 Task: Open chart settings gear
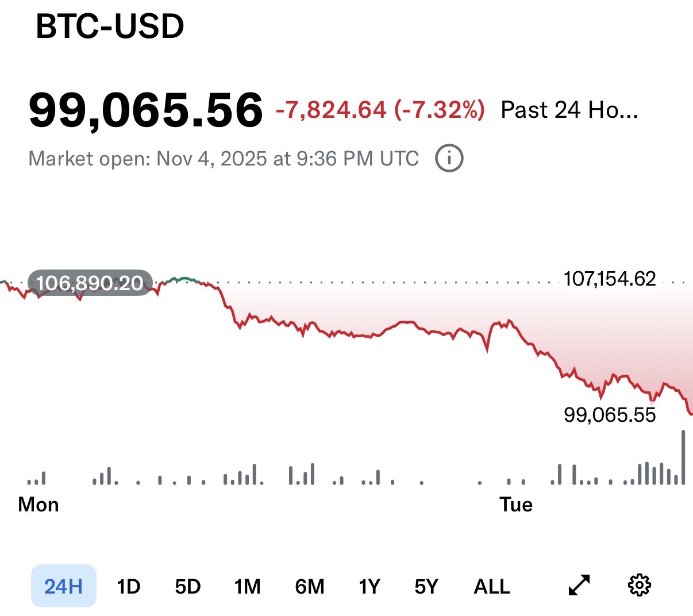(639, 586)
